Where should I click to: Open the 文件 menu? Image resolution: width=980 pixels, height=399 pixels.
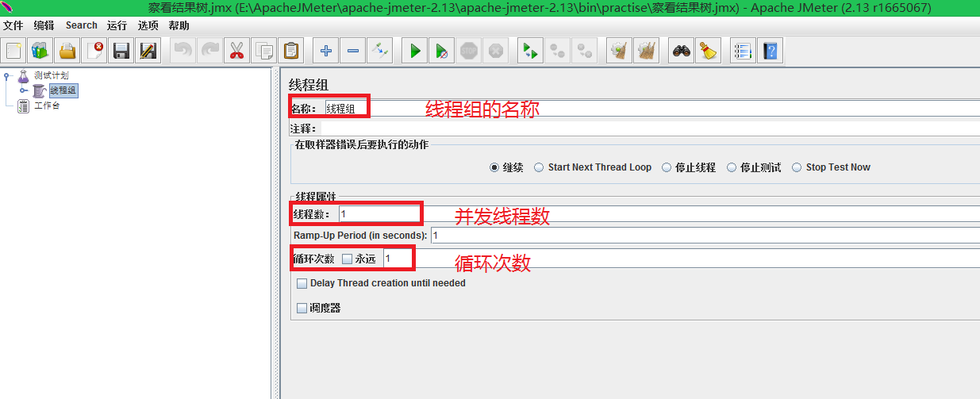pyautogui.click(x=13, y=25)
